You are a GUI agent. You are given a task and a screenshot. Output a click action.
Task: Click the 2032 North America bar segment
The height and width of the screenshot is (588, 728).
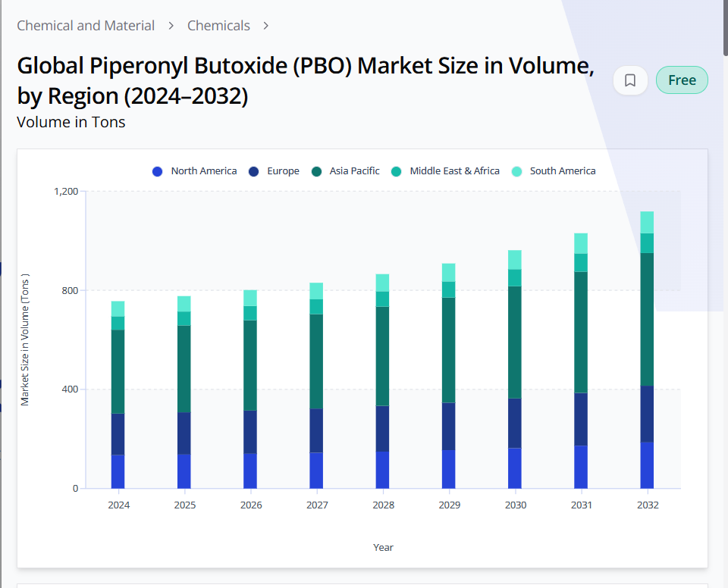click(647, 465)
